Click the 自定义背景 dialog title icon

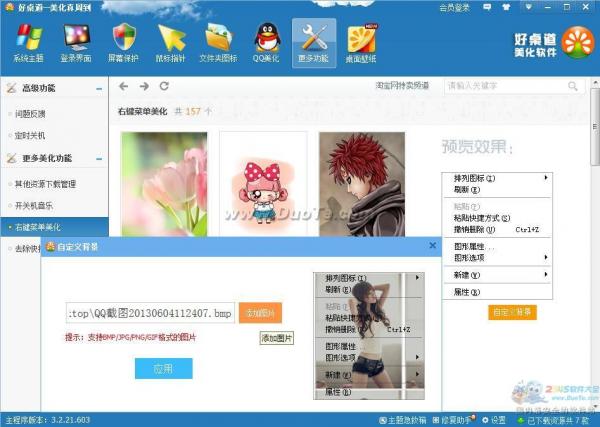(x=50, y=246)
